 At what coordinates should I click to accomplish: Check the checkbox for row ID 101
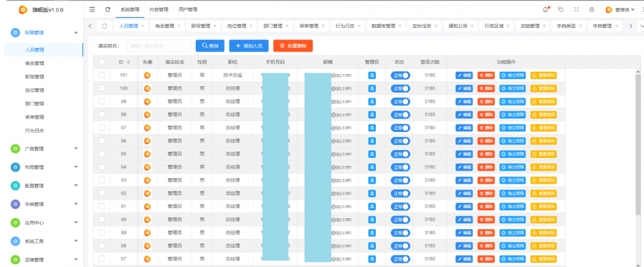[101, 75]
